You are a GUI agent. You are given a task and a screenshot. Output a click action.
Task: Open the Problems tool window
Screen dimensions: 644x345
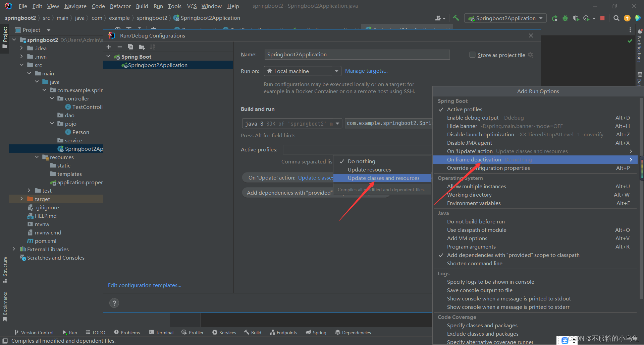pos(127,332)
